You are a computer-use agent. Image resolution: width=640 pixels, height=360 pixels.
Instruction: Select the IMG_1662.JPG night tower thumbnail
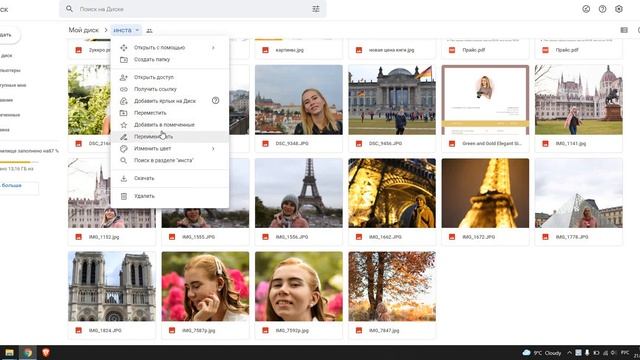click(x=392, y=193)
